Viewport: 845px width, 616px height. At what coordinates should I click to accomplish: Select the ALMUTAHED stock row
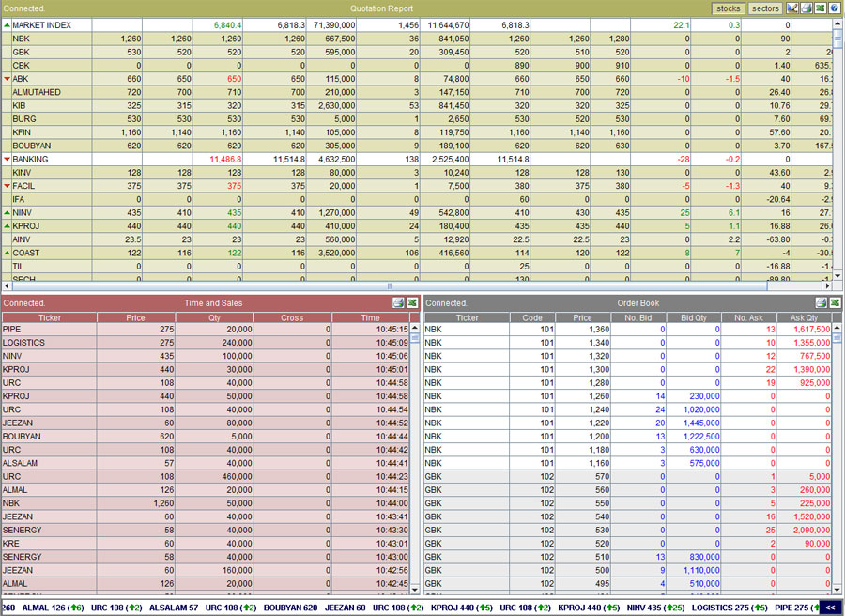[x=417, y=92]
